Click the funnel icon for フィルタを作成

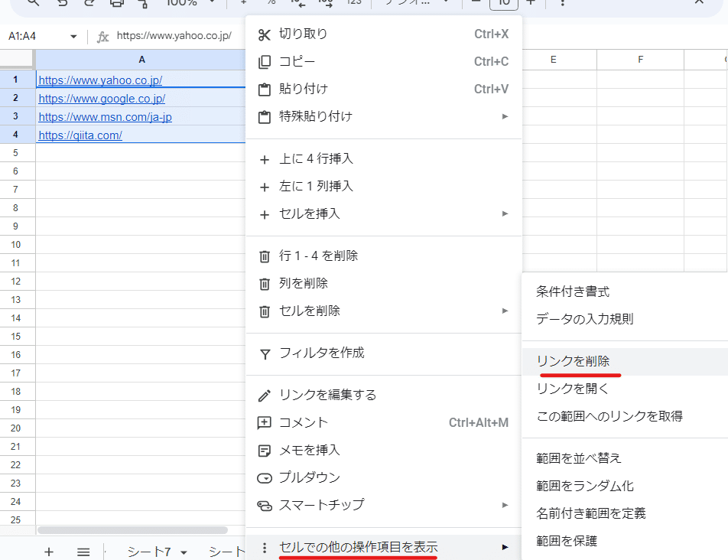point(265,354)
